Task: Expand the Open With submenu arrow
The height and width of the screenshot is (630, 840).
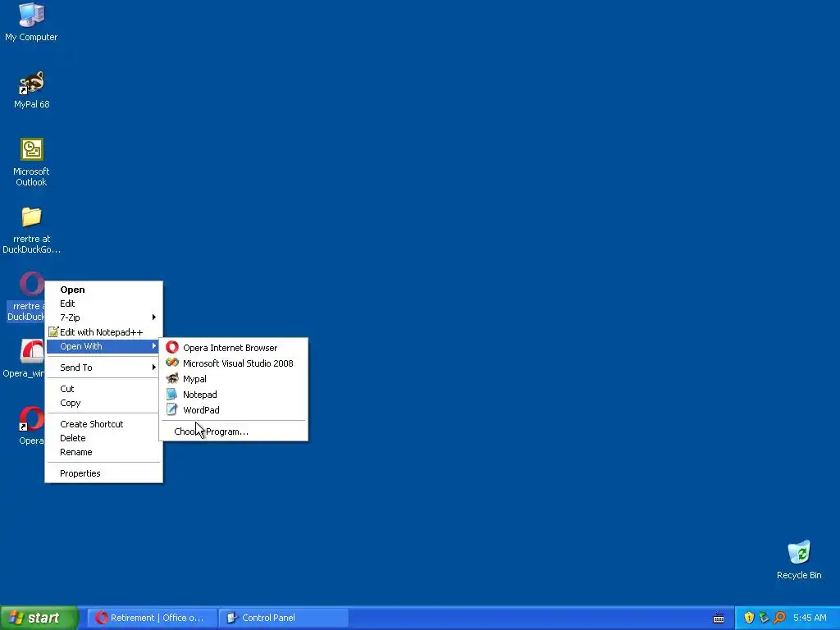Action: pos(153,346)
